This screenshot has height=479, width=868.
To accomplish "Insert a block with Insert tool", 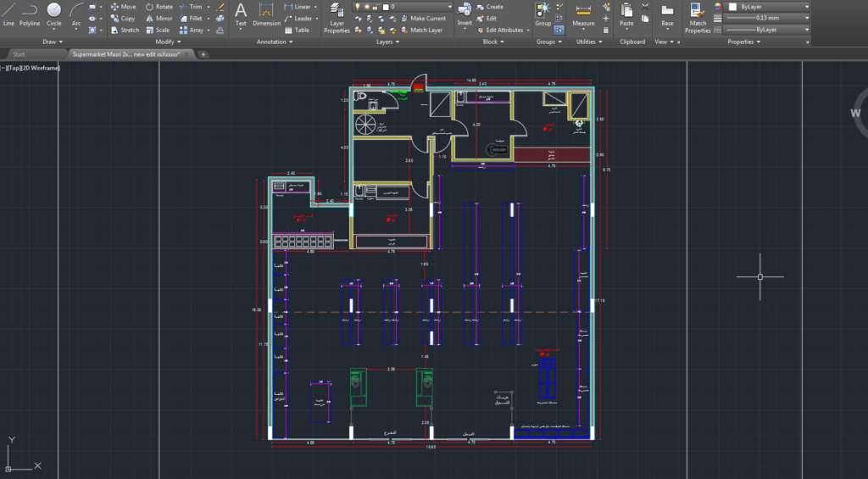I will (x=465, y=15).
